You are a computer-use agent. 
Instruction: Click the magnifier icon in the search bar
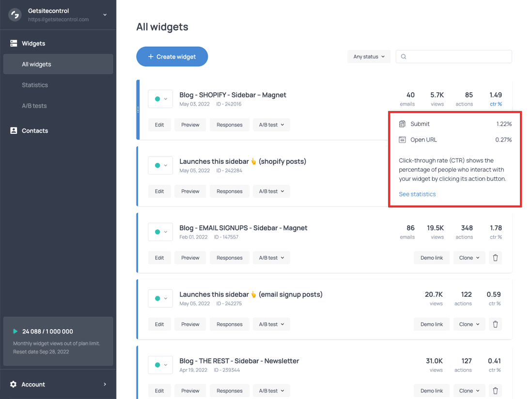point(403,56)
